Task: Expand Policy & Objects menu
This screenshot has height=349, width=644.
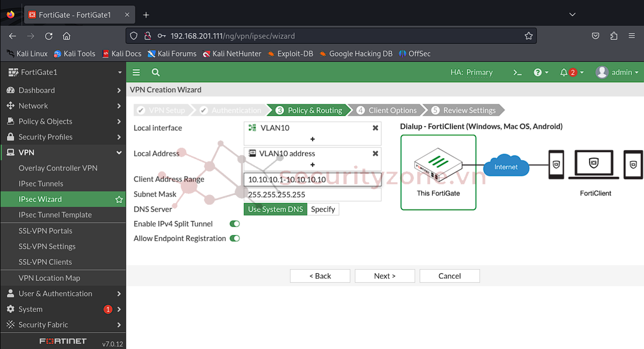Action: 63,121
